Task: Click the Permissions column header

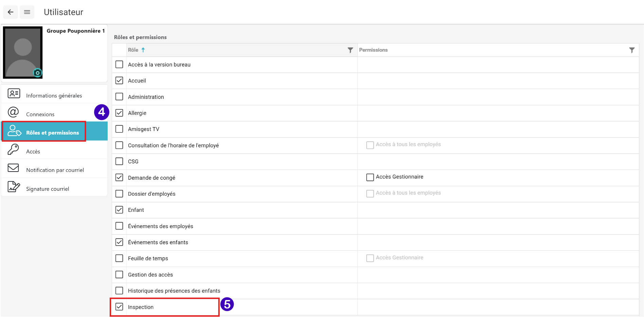Action: [x=373, y=50]
